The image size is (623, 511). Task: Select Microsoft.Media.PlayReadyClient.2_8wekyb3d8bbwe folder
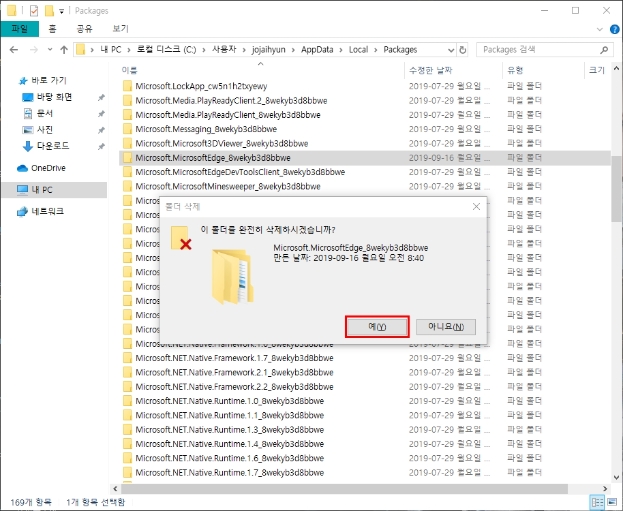point(231,101)
